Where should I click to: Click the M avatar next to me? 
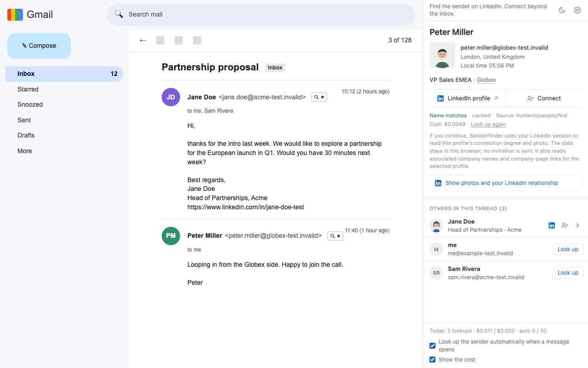436,249
